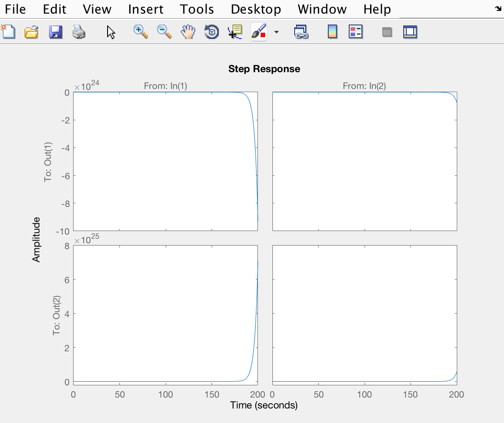Screen dimensions: 504x423
Task: Toggle the Brush/Select Data tool
Action: (x=259, y=32)
